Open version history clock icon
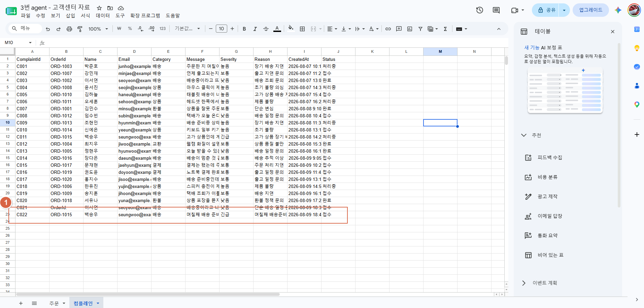Image resolution: width=644 pixels, height=308 pixels. point(480,10)
